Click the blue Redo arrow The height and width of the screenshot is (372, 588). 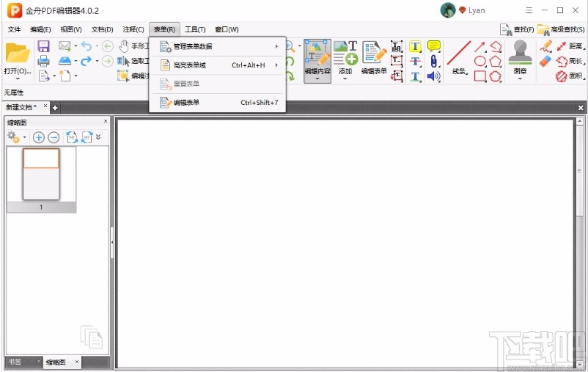point(87,61)
